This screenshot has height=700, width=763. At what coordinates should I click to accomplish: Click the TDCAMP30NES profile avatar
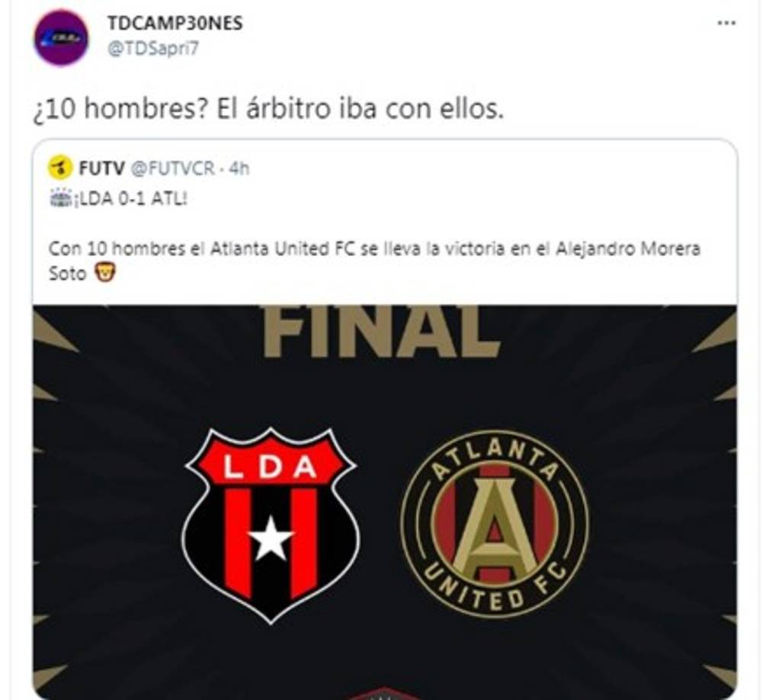click(61, 38)
